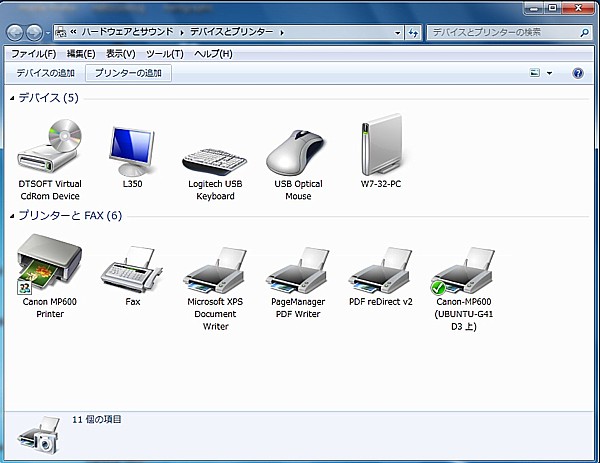Open the address bar history dropdown
Screen dimensions: 600x463
tap(398, 33)
